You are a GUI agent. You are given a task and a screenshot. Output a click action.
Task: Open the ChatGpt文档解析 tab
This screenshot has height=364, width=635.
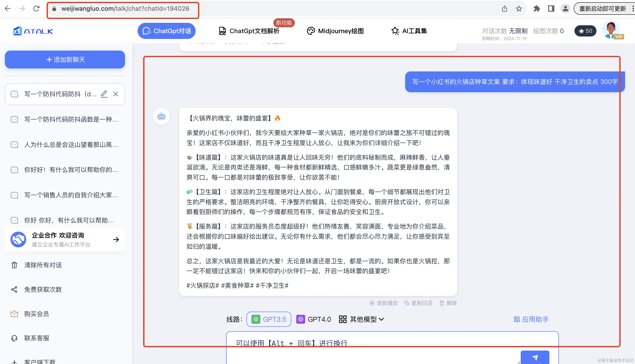249,31
